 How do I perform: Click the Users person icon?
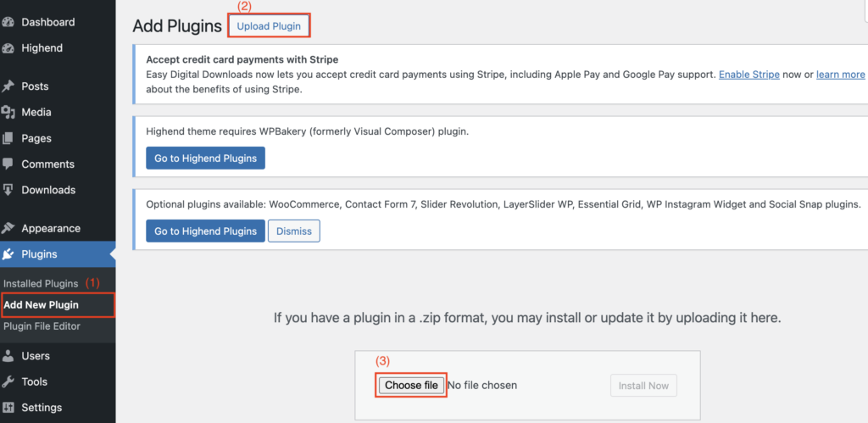[8, 356]
